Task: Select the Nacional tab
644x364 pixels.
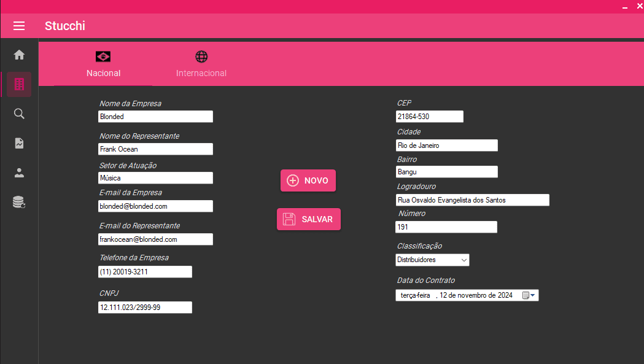Action: coord(103,72)
